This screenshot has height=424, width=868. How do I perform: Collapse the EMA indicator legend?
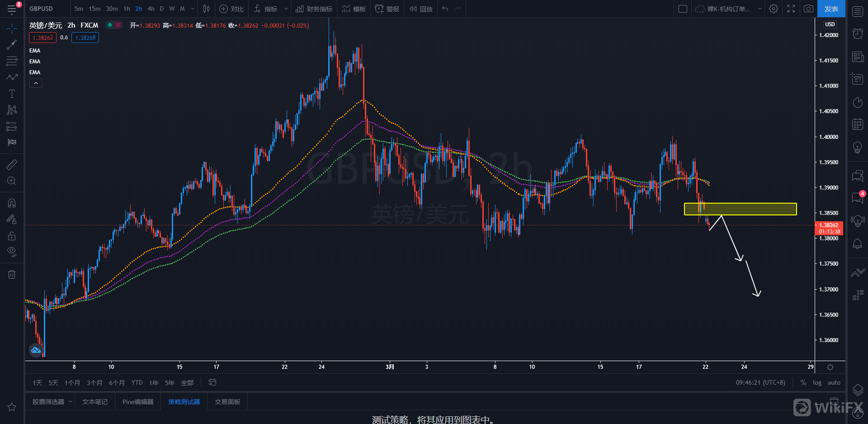[36, 83]
